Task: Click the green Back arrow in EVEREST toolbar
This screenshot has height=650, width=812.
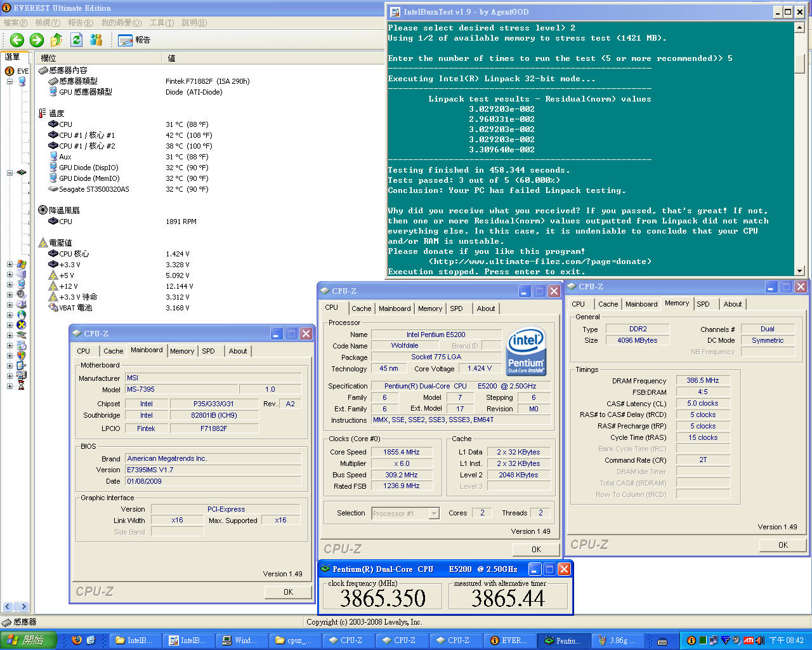Action: click(17, 40)
